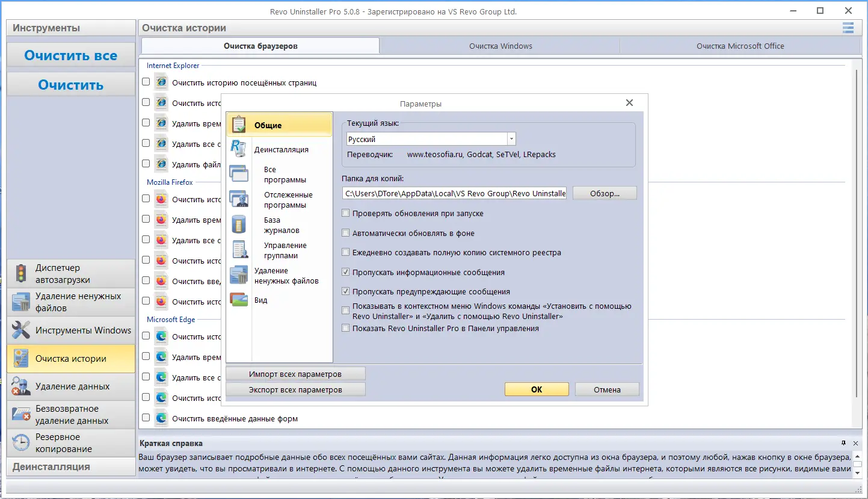Tick Internet Explorer Удалить файл row checkbox

click(x=146, y=164)
